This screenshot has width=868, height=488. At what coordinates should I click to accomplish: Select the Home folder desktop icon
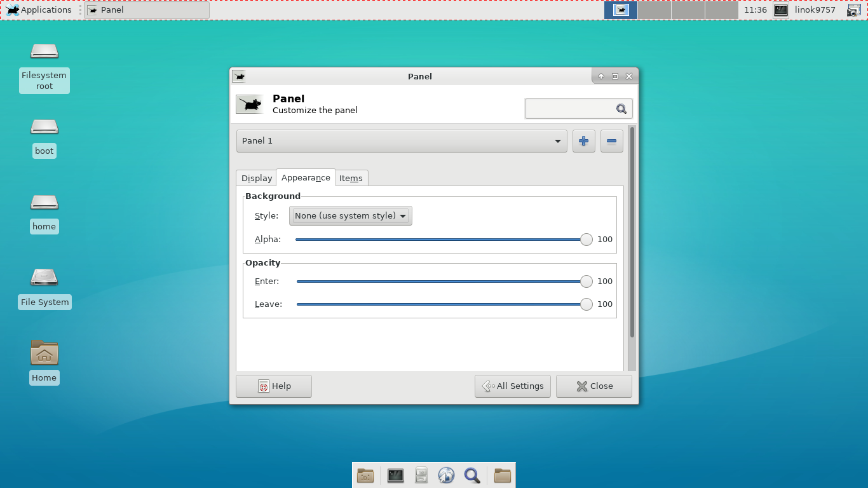pos(44,353)
